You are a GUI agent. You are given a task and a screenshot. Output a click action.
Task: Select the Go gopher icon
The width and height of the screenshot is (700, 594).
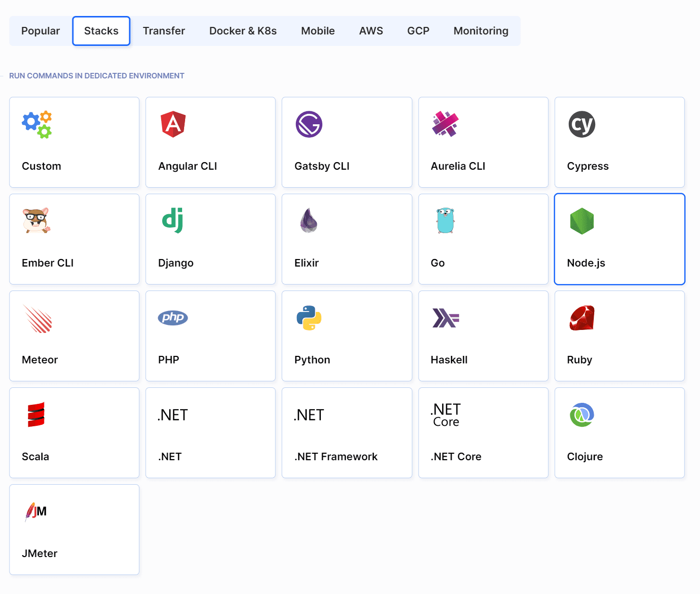pos(445,221)
